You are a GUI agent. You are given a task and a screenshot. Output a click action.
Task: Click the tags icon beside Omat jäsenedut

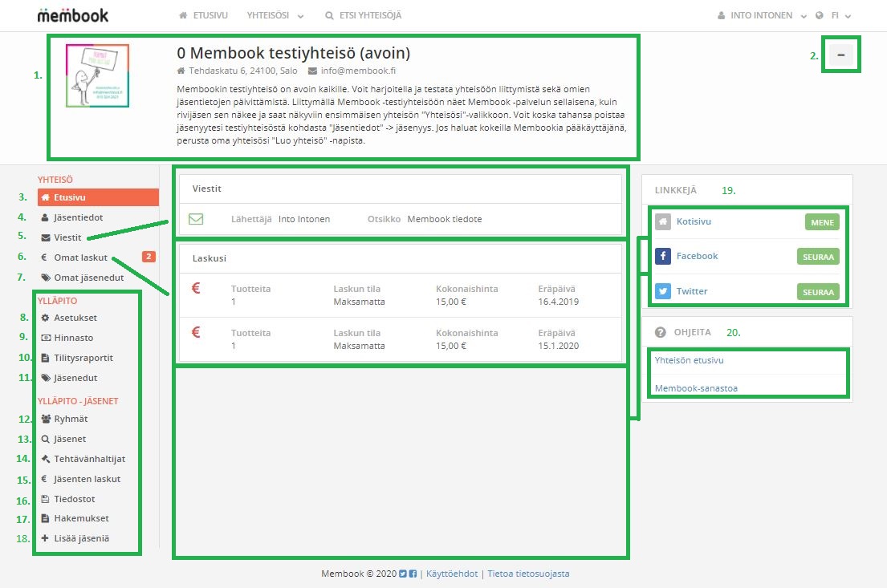tap(46, 278)
